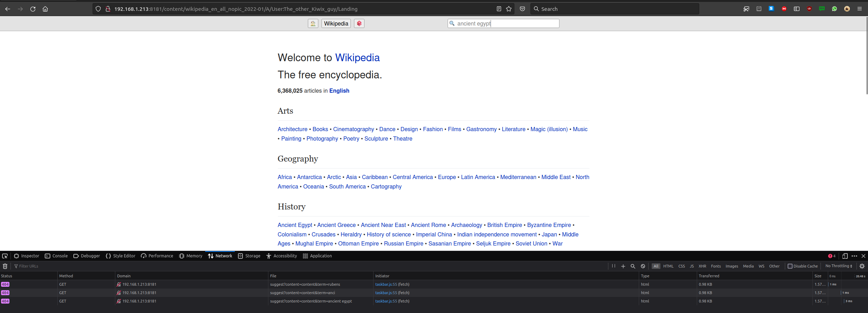Filter requests by Images
The width and height of the screenshot is (868, 313).
(732, 266)
